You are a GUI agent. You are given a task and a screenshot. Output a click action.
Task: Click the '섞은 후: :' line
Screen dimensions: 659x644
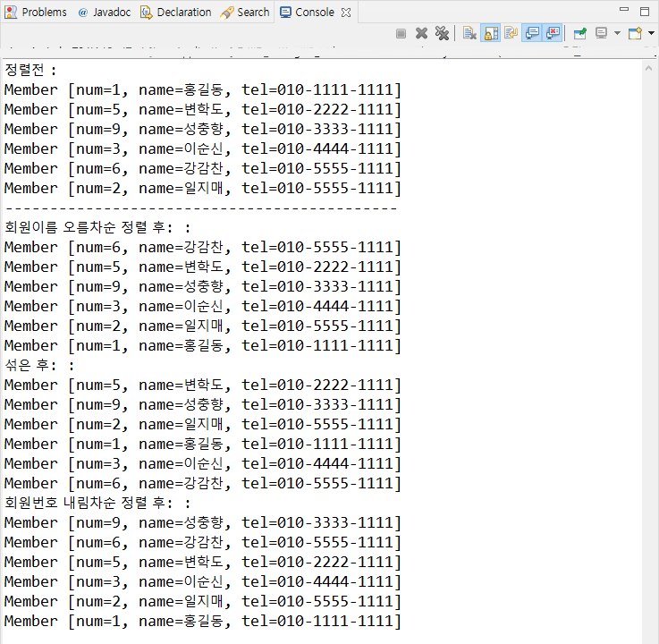pos(39,365)
